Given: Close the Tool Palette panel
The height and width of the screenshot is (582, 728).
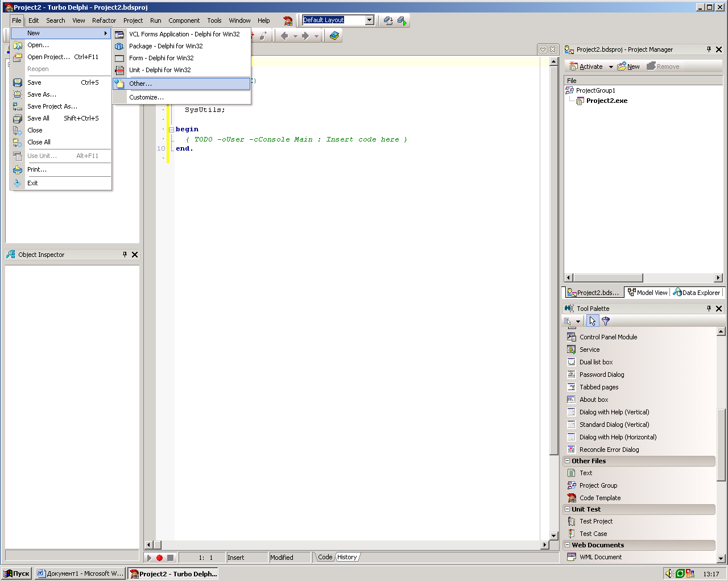Looking at the screenshot, I should 719,309.
